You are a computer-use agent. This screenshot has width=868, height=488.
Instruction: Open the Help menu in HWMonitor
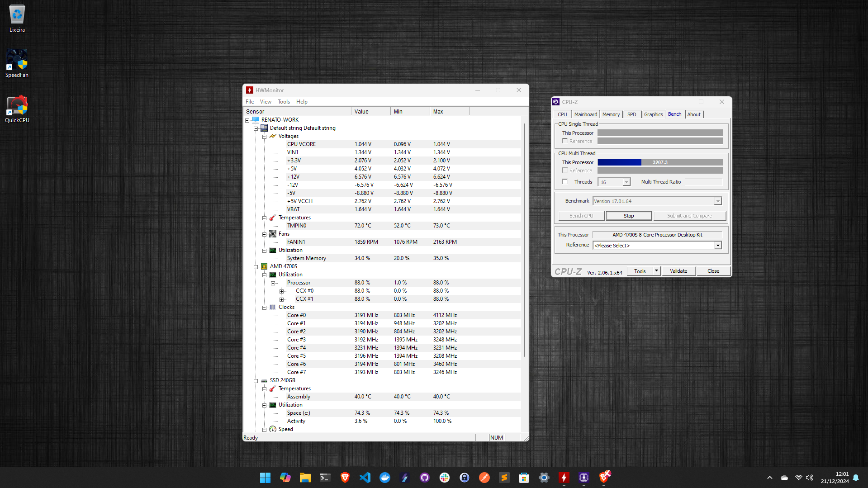[x=302, y=102]
